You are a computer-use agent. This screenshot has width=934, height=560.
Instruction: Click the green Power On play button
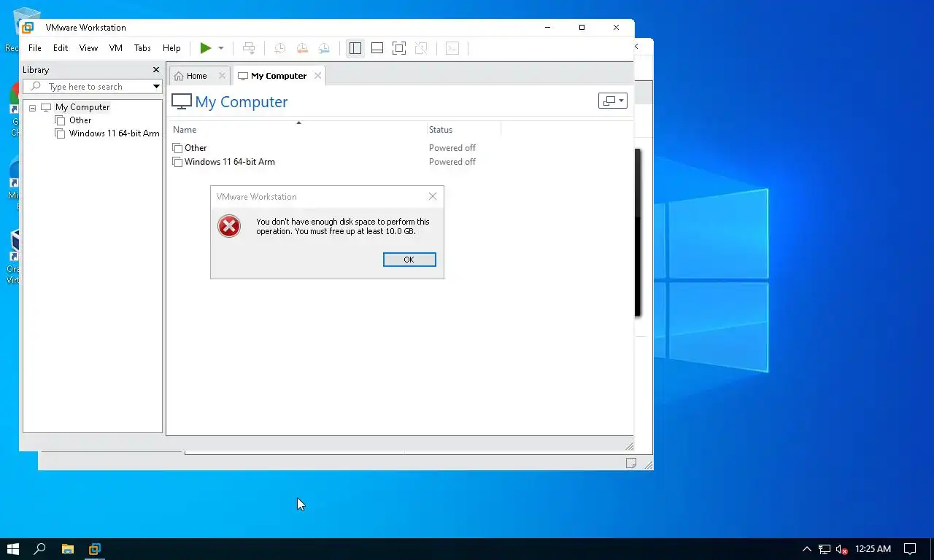point(206,48)
